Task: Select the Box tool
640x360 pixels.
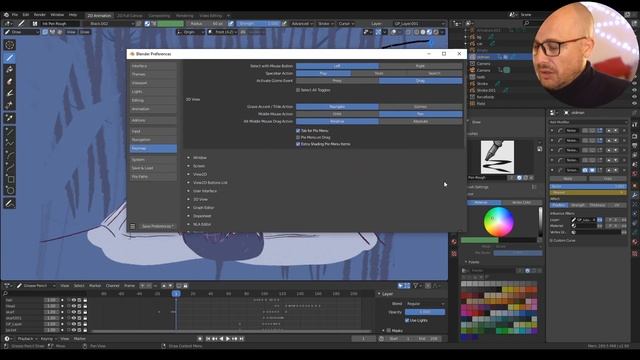Action: pos(9,179)
